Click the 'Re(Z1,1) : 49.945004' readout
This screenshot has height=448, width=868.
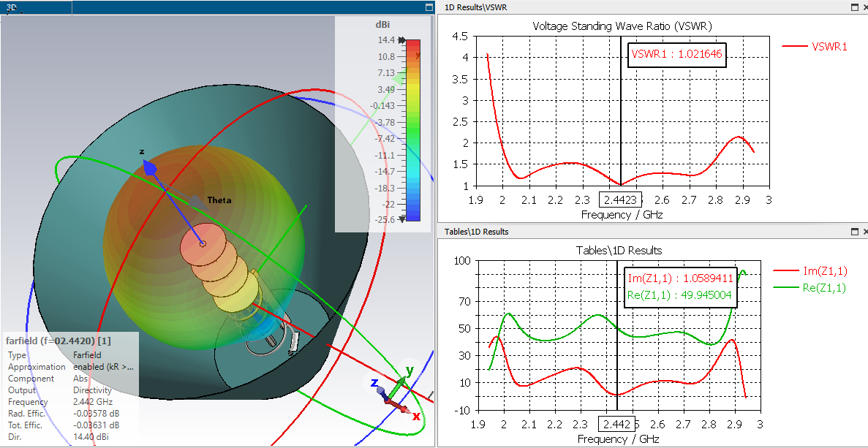680,296
